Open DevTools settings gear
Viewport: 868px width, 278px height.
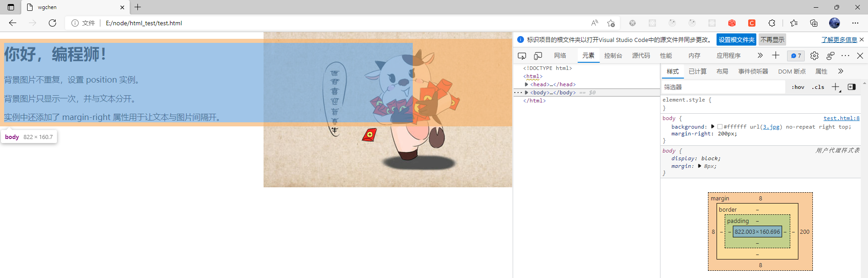(814, 56)
